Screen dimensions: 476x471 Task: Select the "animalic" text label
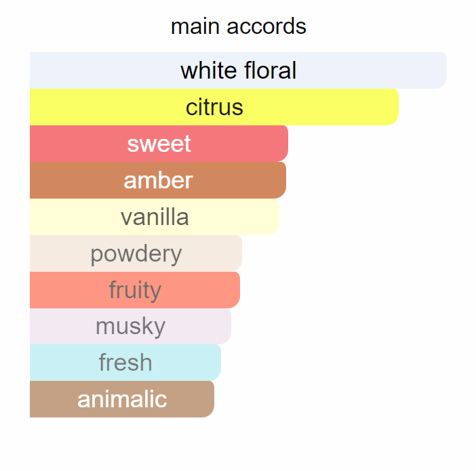coord(122,399)
